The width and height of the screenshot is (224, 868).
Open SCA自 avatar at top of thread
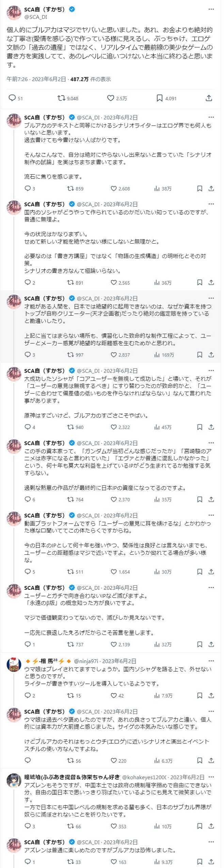point(14,13)
